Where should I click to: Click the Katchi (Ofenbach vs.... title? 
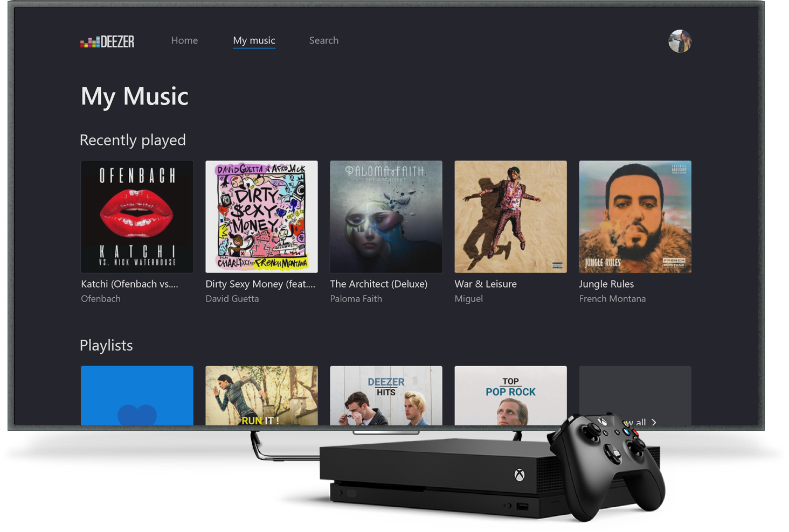(129, 284)
